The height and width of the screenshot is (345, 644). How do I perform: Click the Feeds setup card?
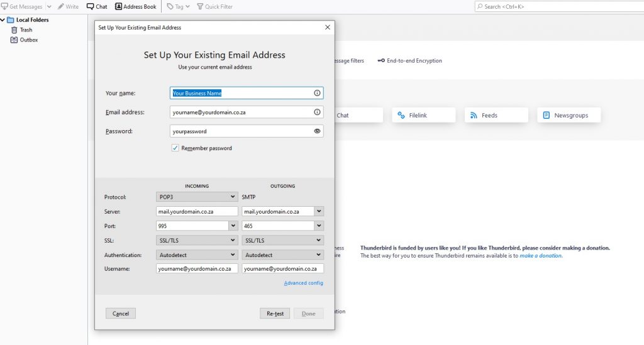point(496,115)
